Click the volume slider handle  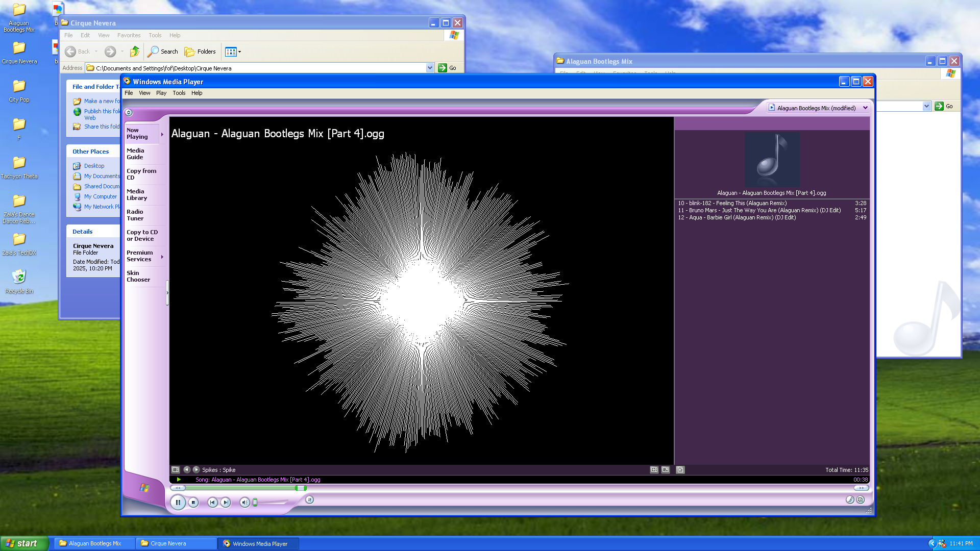[x=255, y=503]
